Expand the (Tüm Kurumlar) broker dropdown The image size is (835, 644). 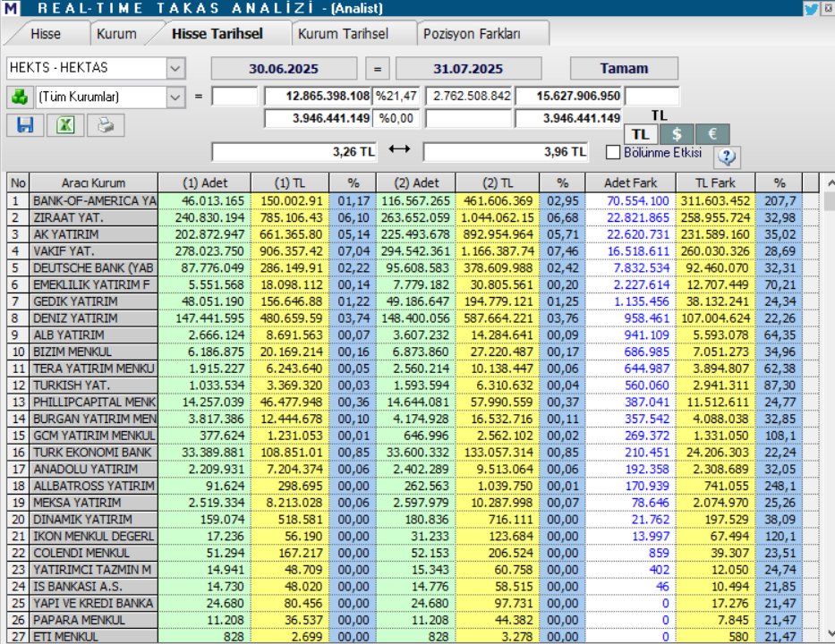[175, 96]
